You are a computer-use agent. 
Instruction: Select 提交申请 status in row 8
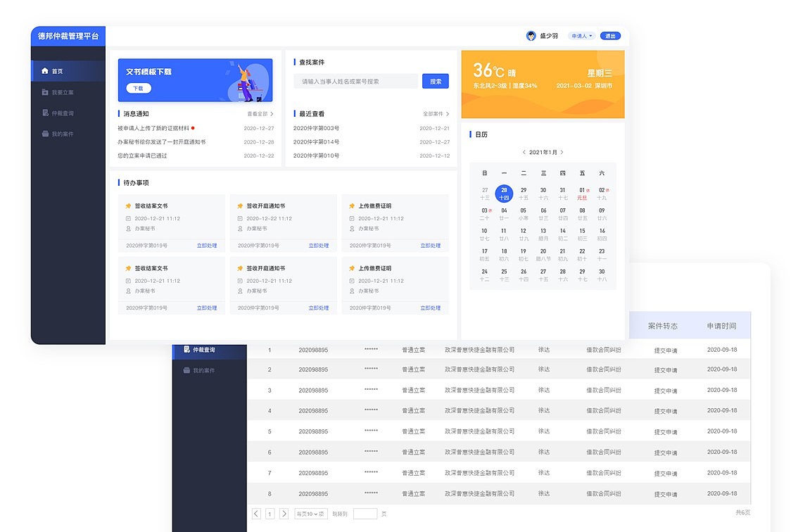click(x=666, y=494)
